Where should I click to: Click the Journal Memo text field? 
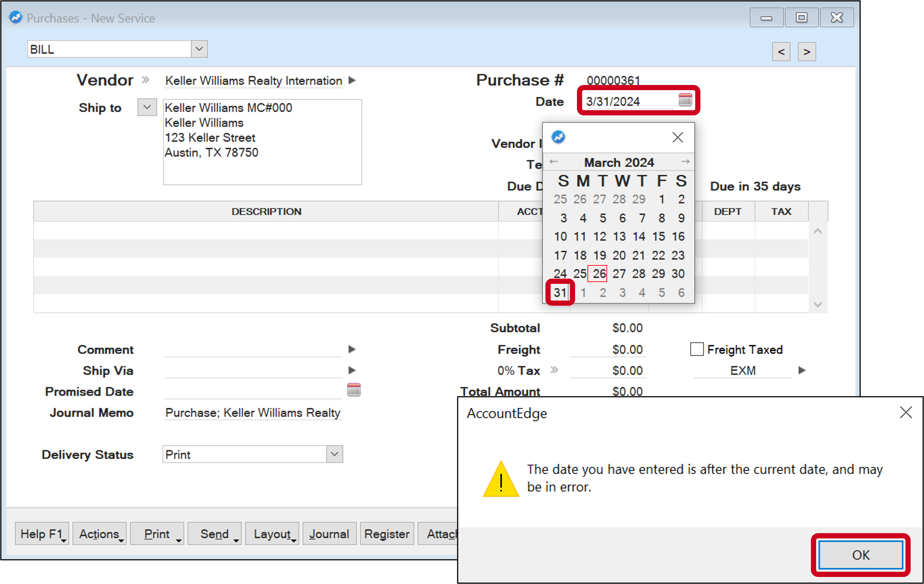tap(253, 413)
